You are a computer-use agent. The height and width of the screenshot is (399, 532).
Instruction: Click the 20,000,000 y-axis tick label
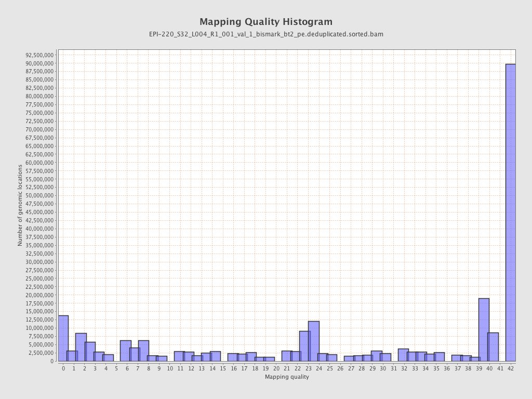39,295
